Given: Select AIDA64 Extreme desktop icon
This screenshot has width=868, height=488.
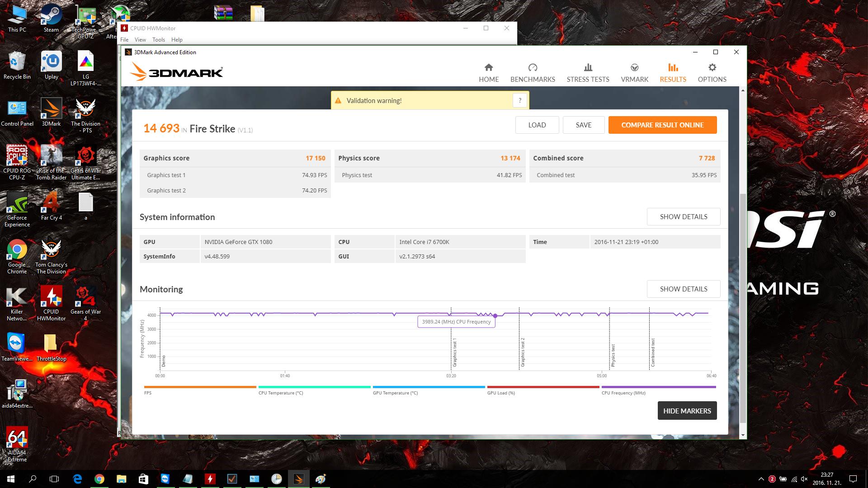Looking at the screenshot, I should tap(17, 445).
